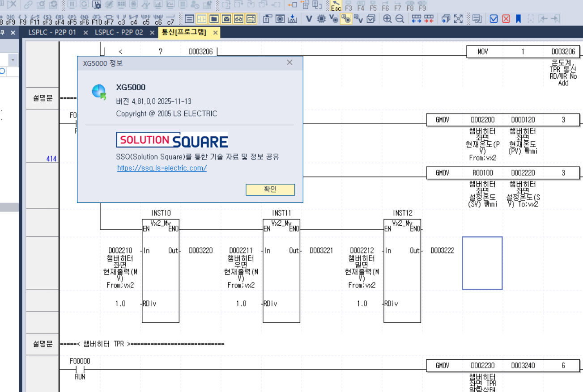
Task: Click the cascade windows icon
Action: (x=446, y=19)
